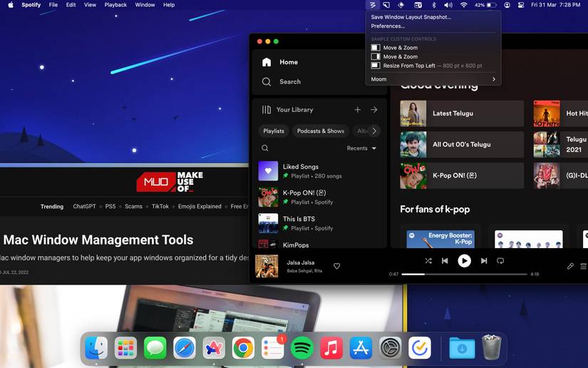The height and width of the screenshot is (368, 588).
Task: Open Launchpad from the Dock
Action: point(125,348)
